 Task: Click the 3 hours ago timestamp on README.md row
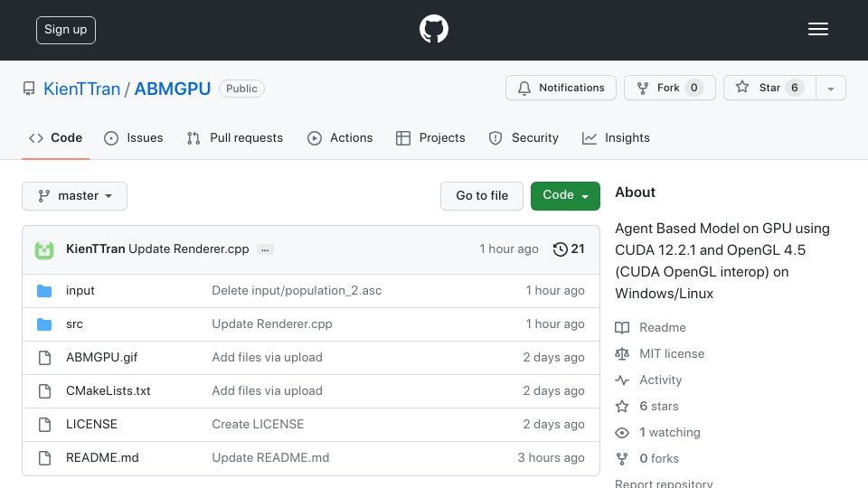[551, 457]
